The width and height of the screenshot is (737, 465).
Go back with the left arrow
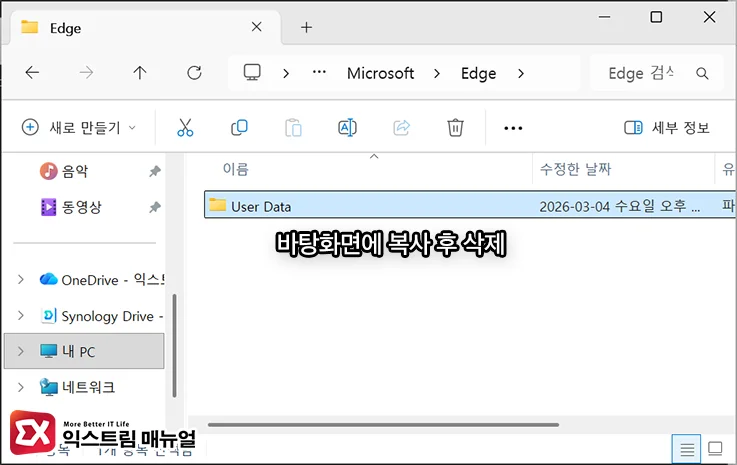32,72
